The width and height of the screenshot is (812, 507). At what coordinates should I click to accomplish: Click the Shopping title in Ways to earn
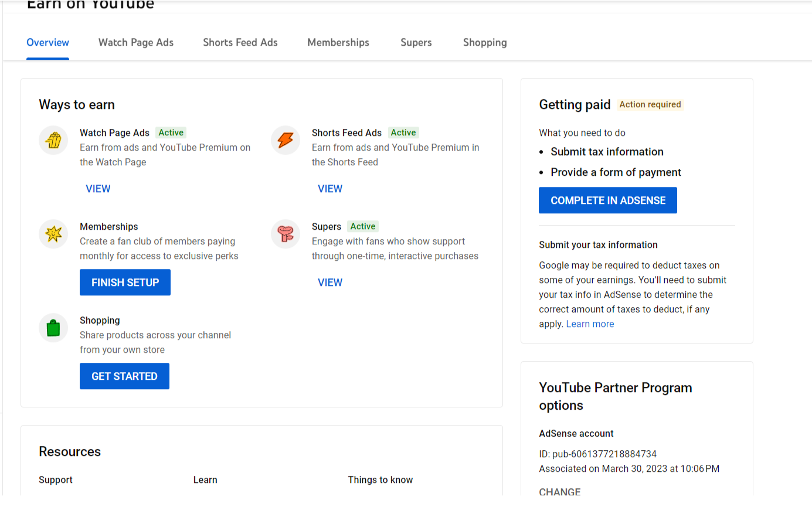(x=100, y=321)
